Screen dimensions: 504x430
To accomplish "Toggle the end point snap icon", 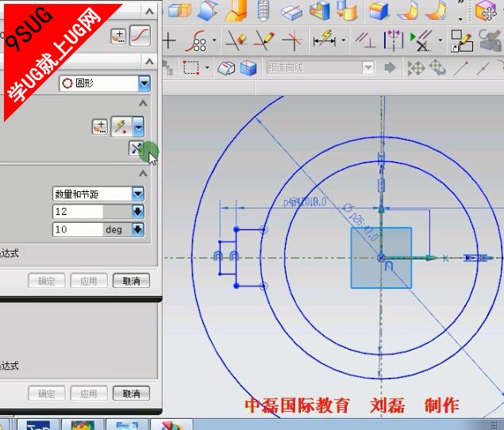I will tap(461, 67).
